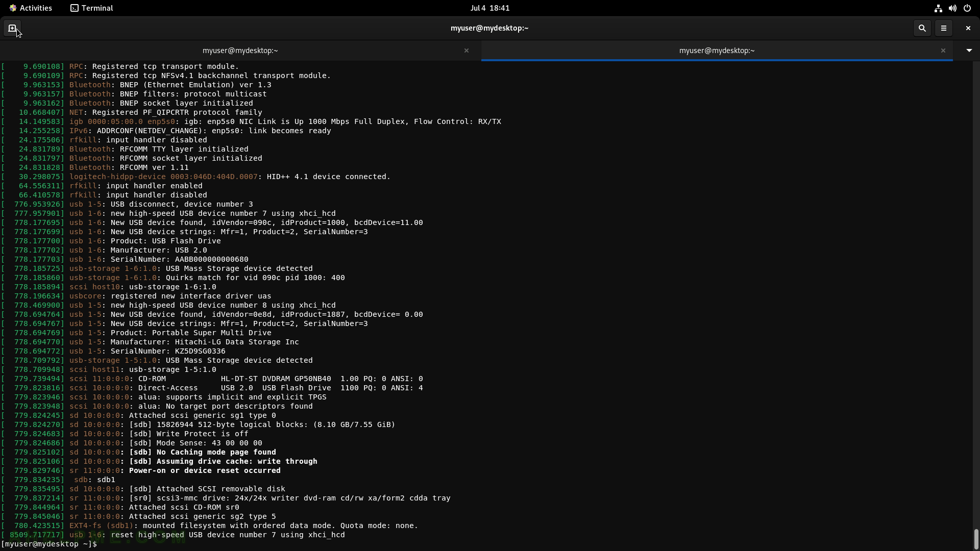980x551 pixels.
Task: Click '[sdb] Mode Sense: 43 00 00 00' line
Action: coord(195,443)
